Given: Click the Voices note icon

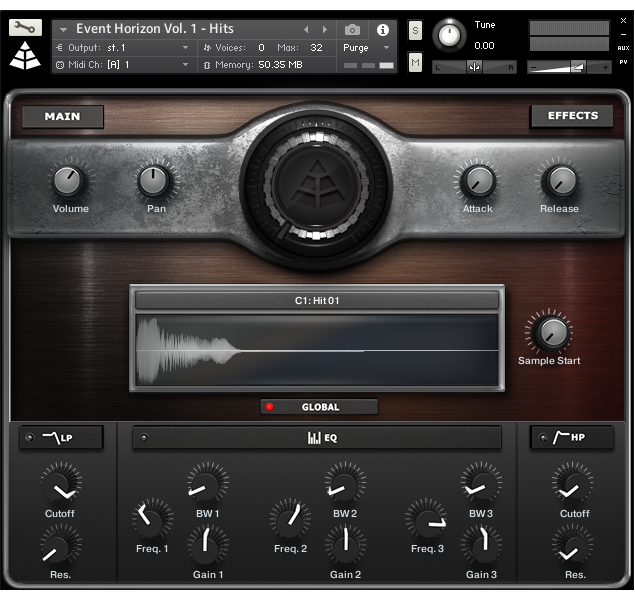Looking at the screenshot, I should [207, 48].
